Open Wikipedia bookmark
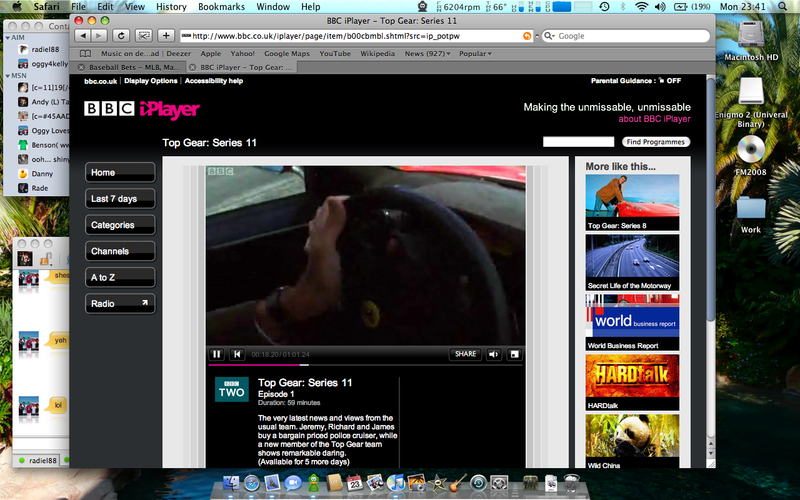 point(378,54)
